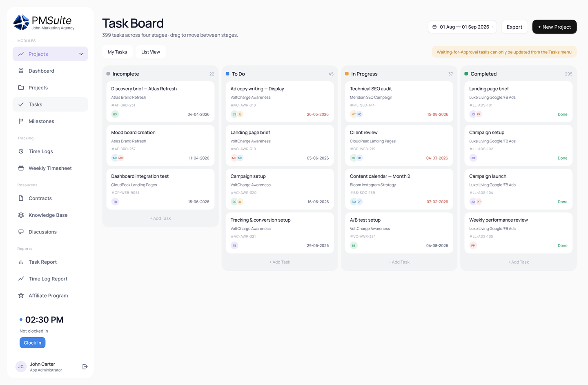Open Affiliate Program in sidebar
The width and height of the screenshot is (588, 385).
[x=50, y=296]
